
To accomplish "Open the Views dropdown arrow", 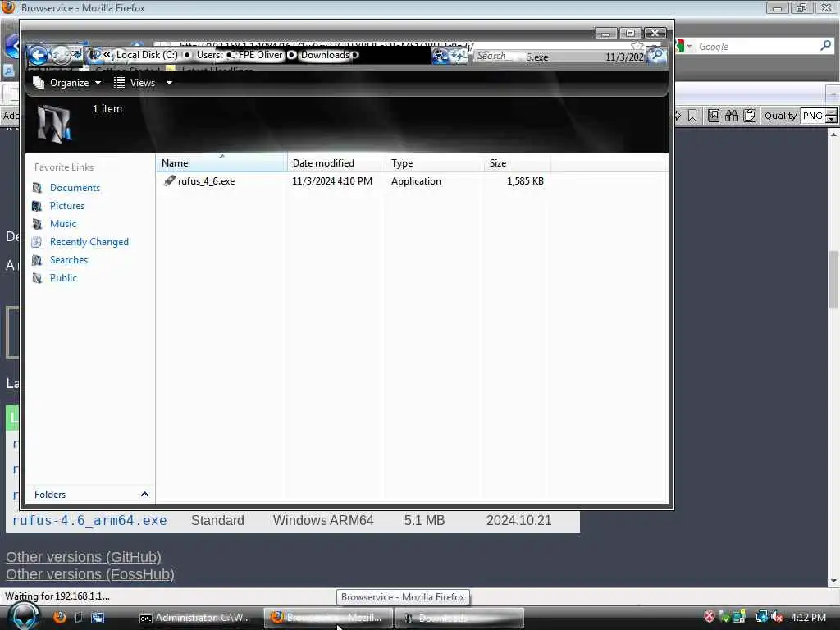I will [x=169, y=83].
